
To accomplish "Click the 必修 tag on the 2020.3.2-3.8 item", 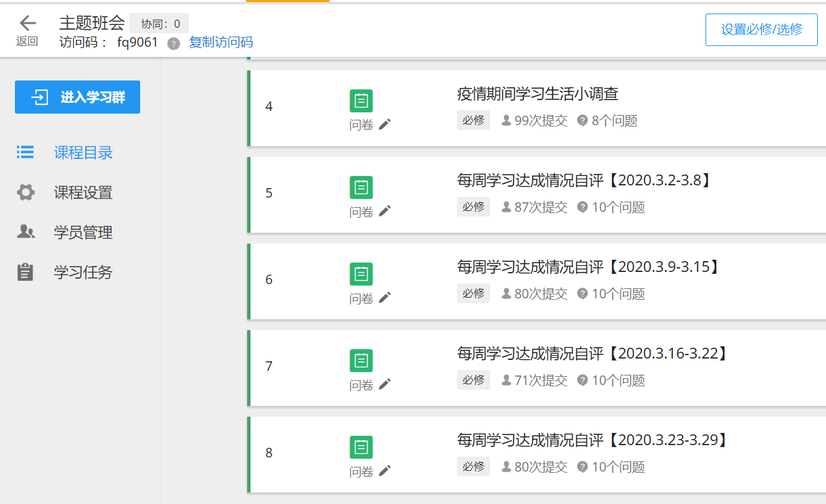I will 473,207.
